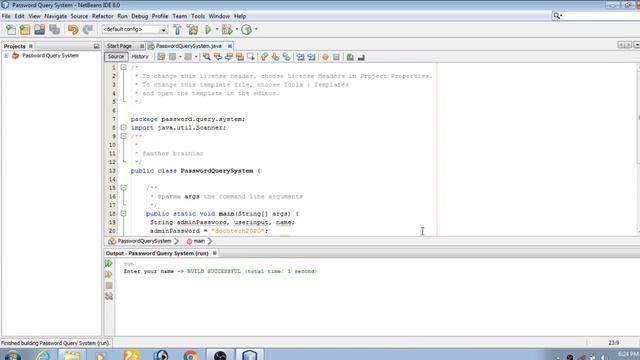640x360 pixels.
Task: Open the File menu
Action: (x=6, y=16)
